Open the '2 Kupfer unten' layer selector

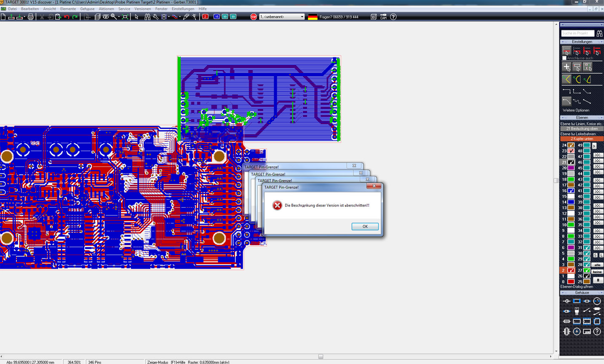pos(582,139)
